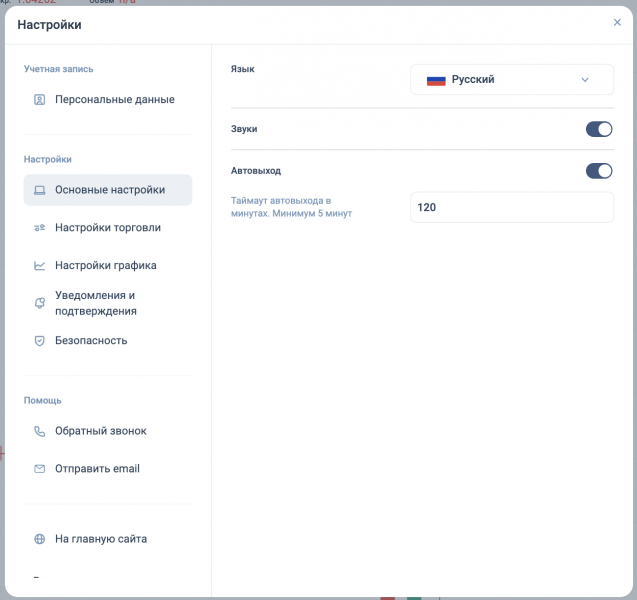Expand language list via chevron arrow
This screenshot has height=600, width=637.
tap(585, 80)
